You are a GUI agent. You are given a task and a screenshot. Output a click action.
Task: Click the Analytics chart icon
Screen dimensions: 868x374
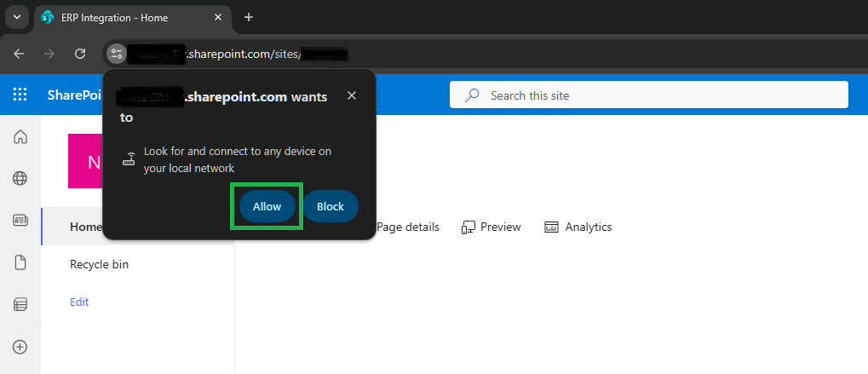pos(551,227)
